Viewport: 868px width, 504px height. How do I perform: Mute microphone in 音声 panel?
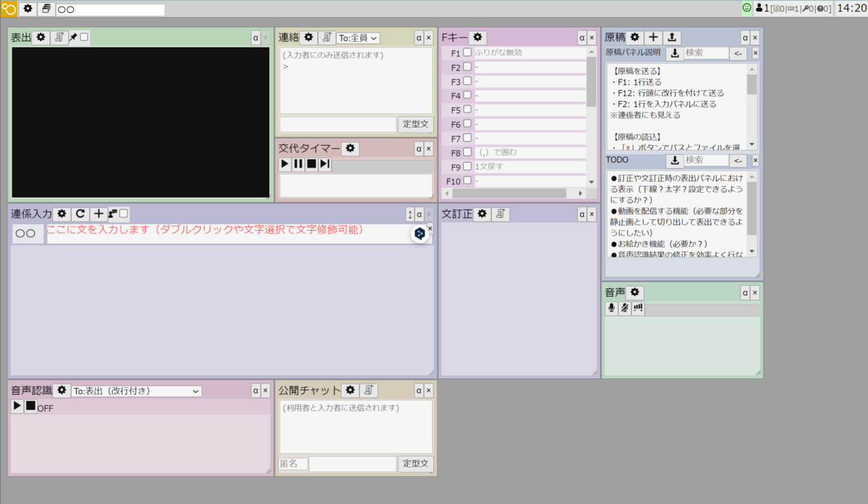[x=625, y=309]
